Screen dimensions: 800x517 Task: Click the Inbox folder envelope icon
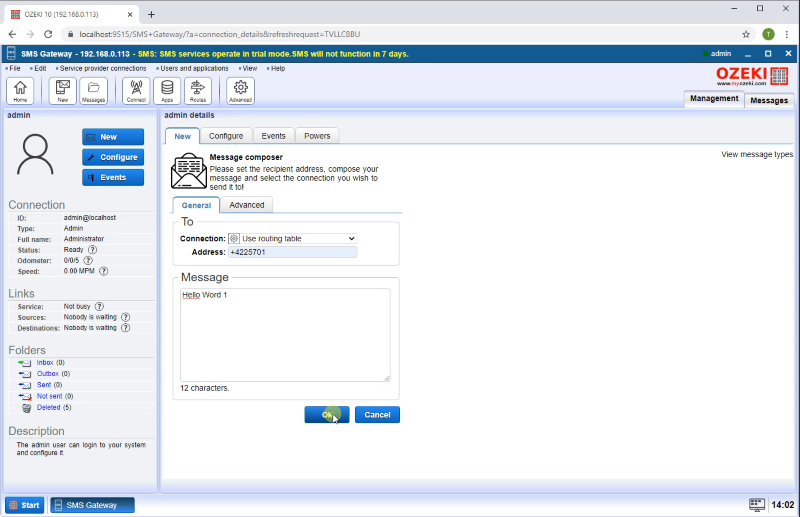tap(24, 363)
